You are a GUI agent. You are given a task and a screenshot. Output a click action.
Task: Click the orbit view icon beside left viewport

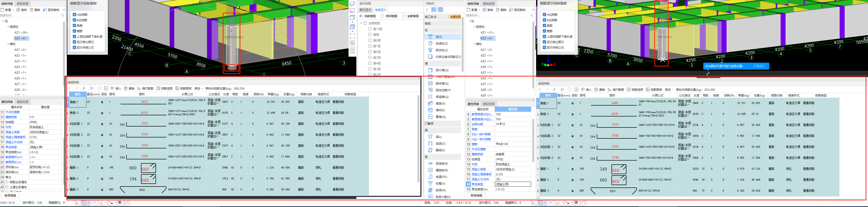coord(352,4)
